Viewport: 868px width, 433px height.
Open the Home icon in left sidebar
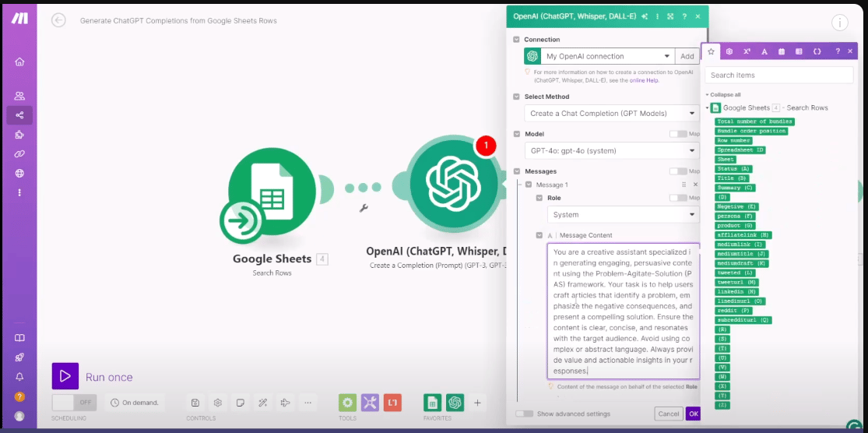19,62
